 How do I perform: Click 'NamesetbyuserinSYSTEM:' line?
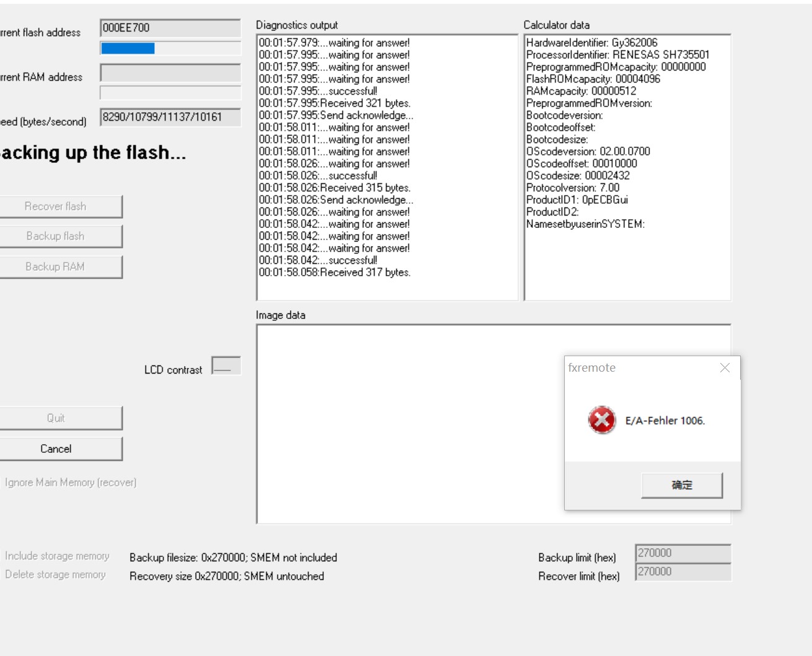(586, 224)
